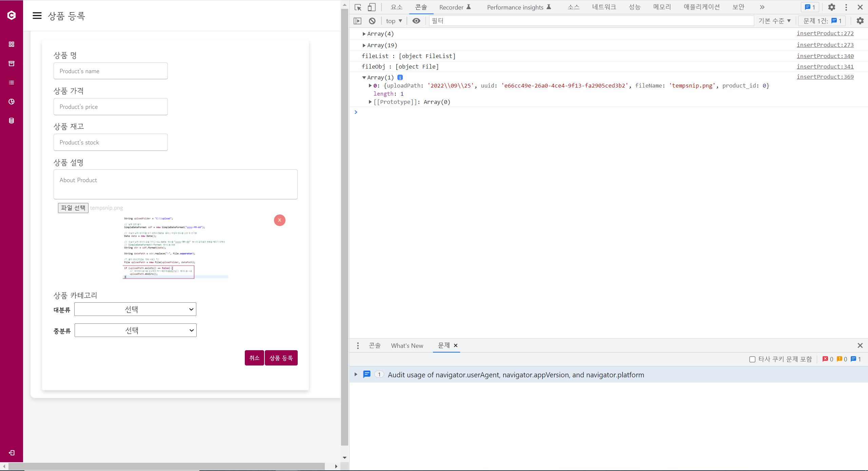Show console sidebar panel icon
The width and height of the screenshot is (868, 471).
[357, 21]
